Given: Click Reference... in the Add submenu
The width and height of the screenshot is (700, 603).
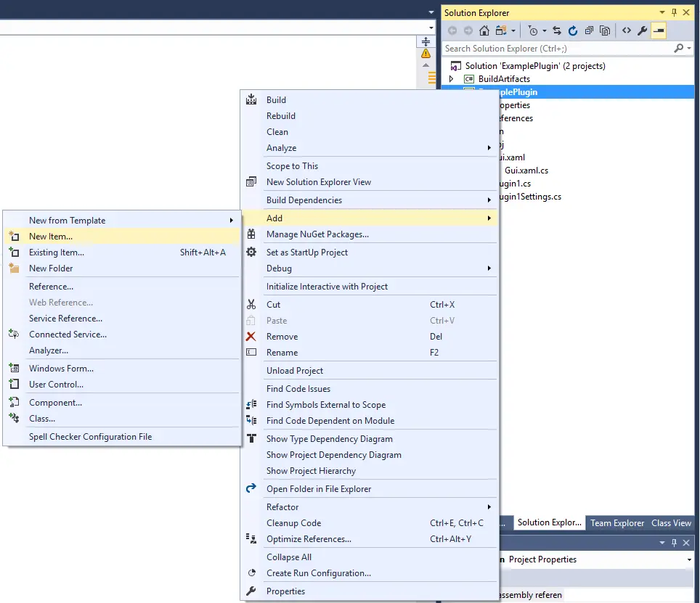Looking at the screenshot, I should coord(122,287).
